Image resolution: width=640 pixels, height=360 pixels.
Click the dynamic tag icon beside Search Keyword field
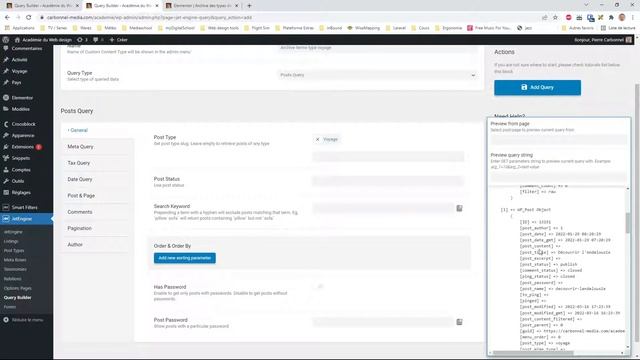click(x=459, y=208)
